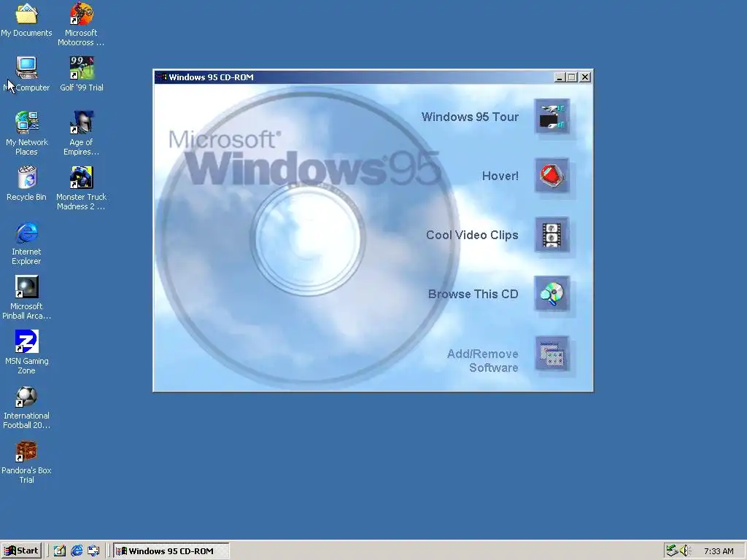747x560 pixels.
Task: Open the Windows 95 Tour icon
Action: [x=551, y=117]
